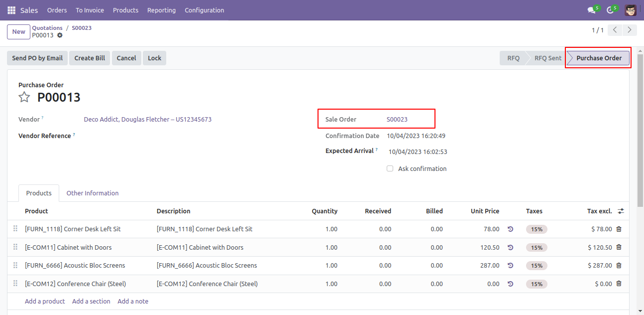Click Add a section link
This screenshot has width=644, height=315.
tap(91, 301)
